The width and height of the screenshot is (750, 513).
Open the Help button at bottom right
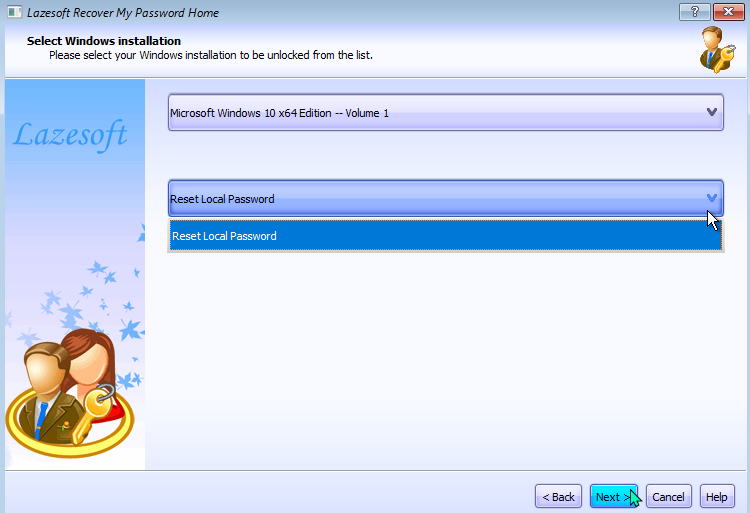[x=717, y=497]
